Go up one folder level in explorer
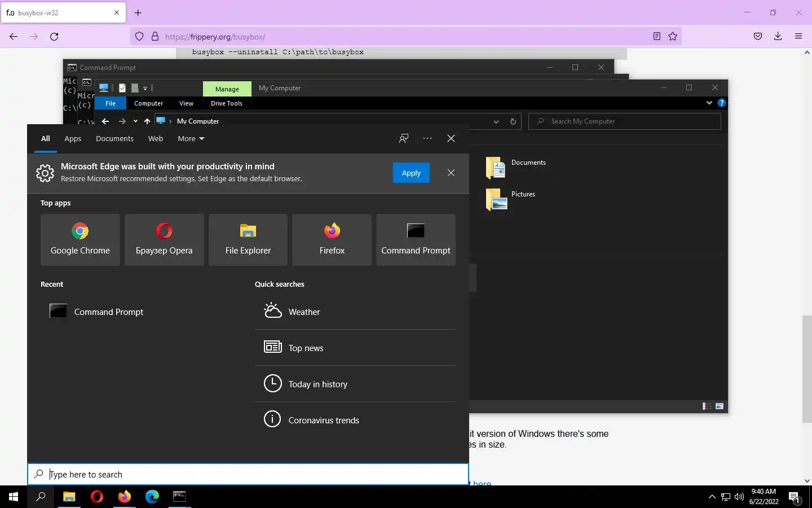This screenshot has height=508, width=812. (x=147, y=121)
